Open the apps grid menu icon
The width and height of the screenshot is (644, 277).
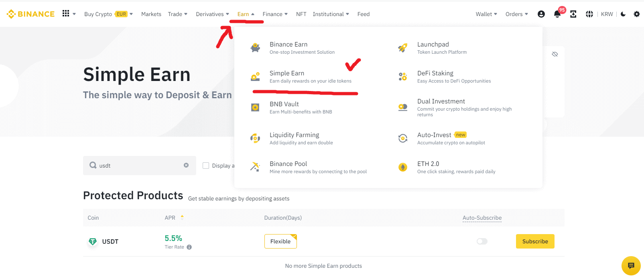66,14
